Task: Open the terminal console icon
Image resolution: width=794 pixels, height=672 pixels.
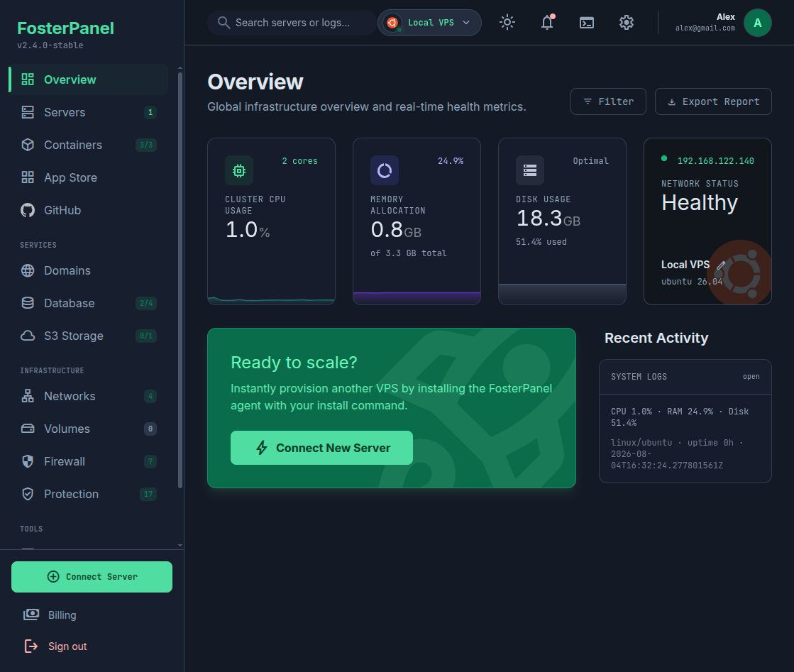Action: (586, 23)
